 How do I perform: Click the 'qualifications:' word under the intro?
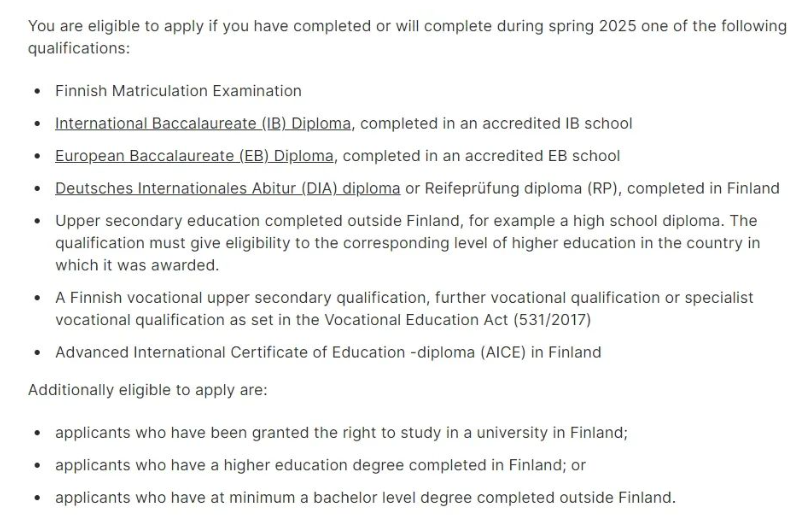click(x=79, y=49)
